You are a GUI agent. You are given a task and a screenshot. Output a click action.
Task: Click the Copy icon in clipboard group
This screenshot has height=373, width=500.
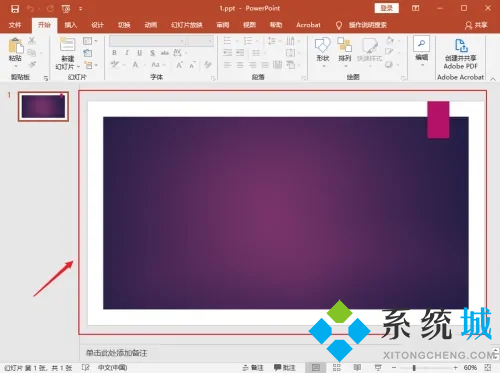point(32,53)
